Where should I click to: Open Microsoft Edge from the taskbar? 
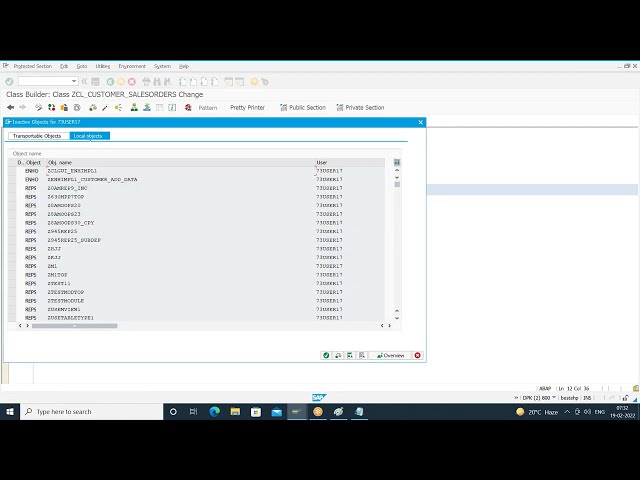pyautogui.click(x=215, y=412)
